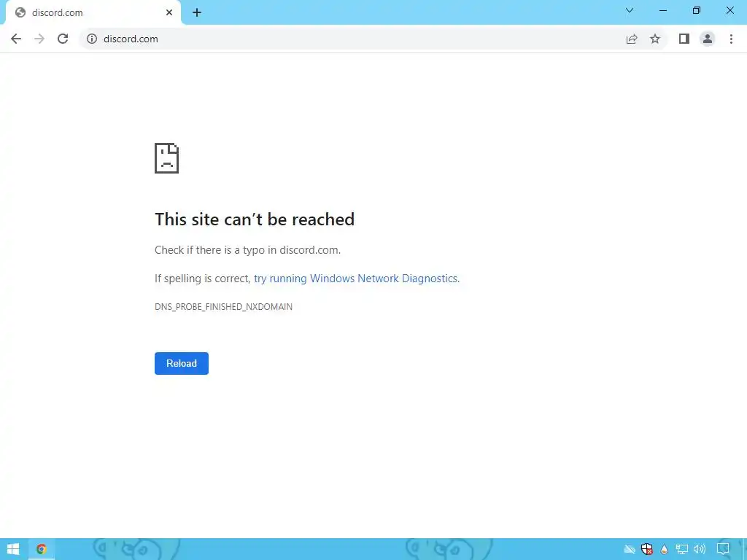Open Windows Network Diagnostics link

coord(357,279)
